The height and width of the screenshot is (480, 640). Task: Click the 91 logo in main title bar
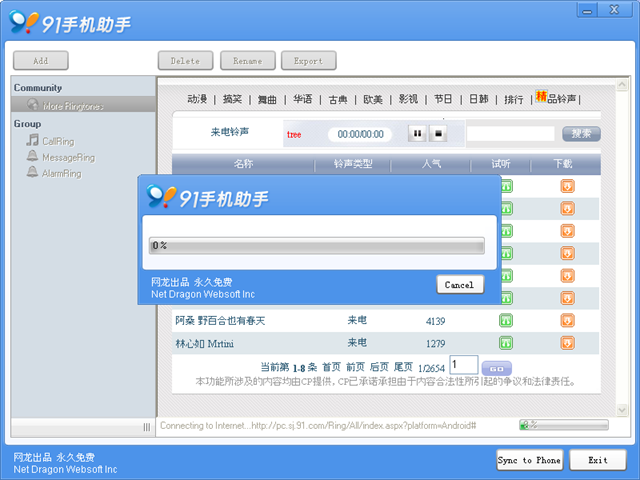click(x=24, y=22)
